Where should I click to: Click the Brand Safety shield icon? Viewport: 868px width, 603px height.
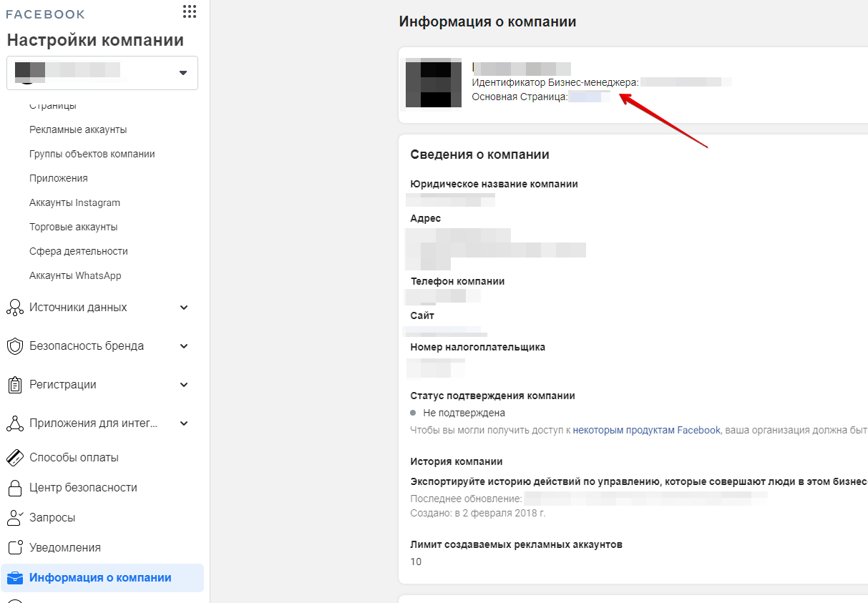pyautogui.click(x=15, y=346)
